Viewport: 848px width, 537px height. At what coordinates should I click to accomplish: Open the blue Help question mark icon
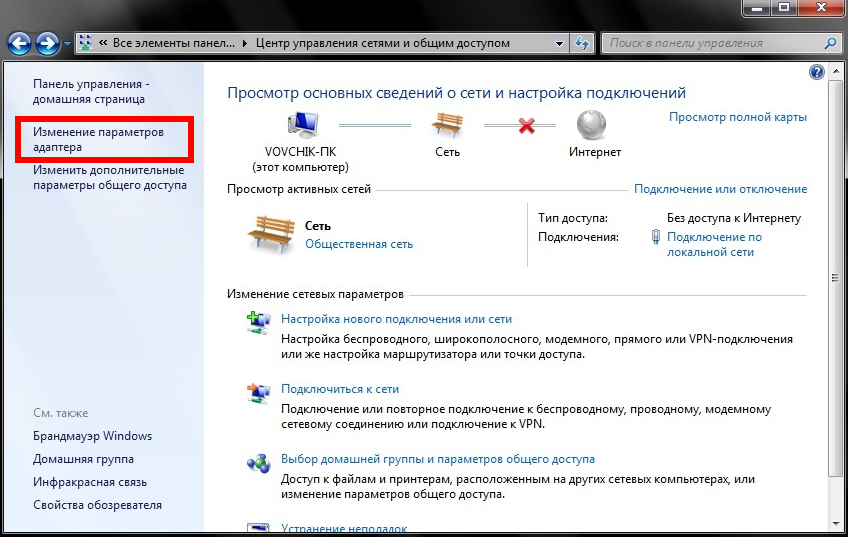point(817,72)
